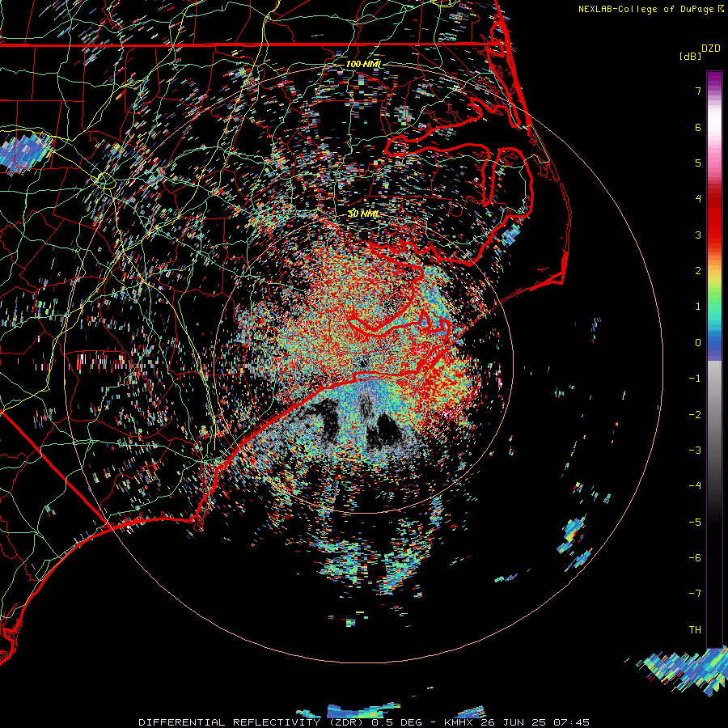
Task: Click the -2 value on the color scale
Action: tap(695, 415)
